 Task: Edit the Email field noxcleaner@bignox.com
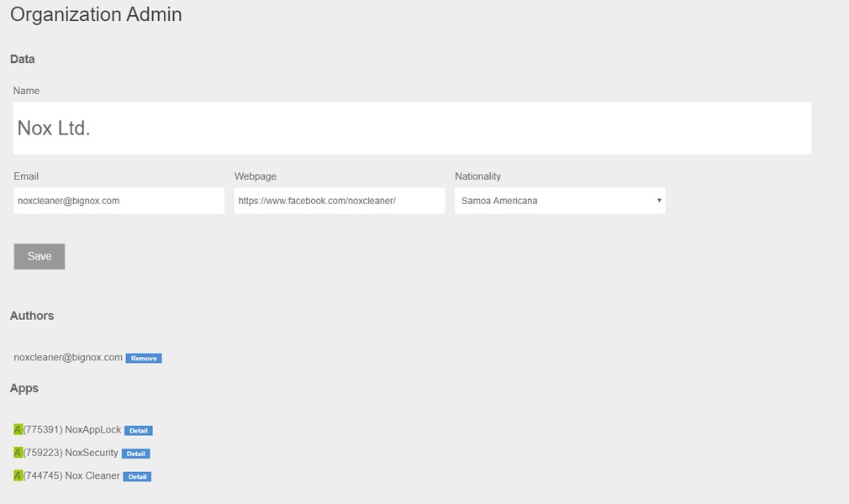(119, 201)
